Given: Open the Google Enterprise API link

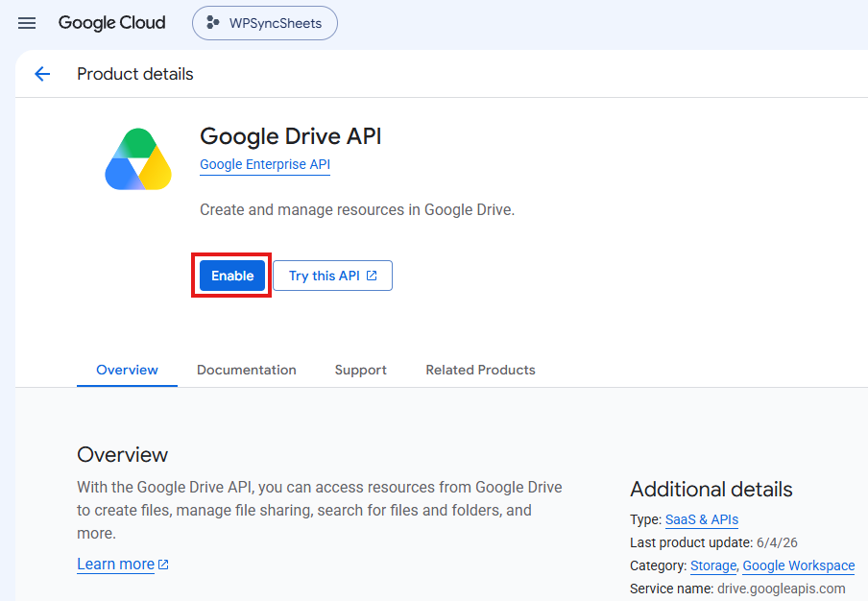Looking at the screenshot, I should pos(265,164).
